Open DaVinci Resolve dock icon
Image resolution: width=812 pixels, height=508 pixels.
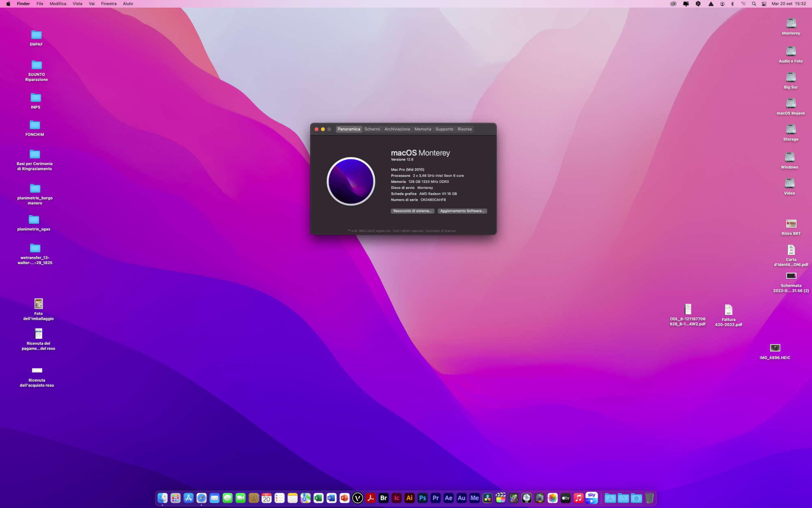click(488, 498)
